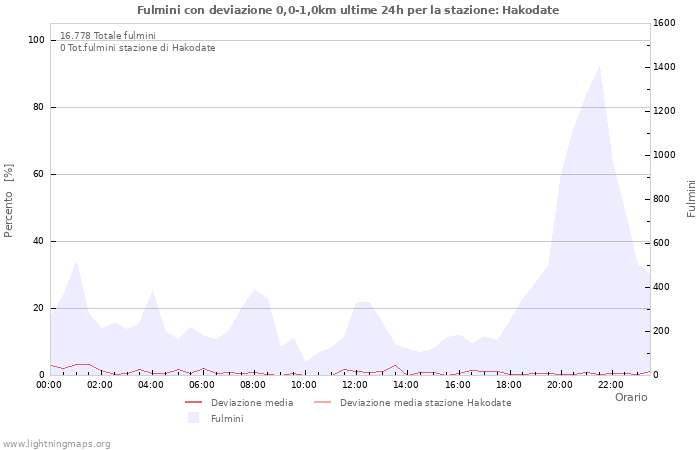Screen dimensions: 700x450
Task: Click the 80 percent axis value
Action: [x=39, y=107]
